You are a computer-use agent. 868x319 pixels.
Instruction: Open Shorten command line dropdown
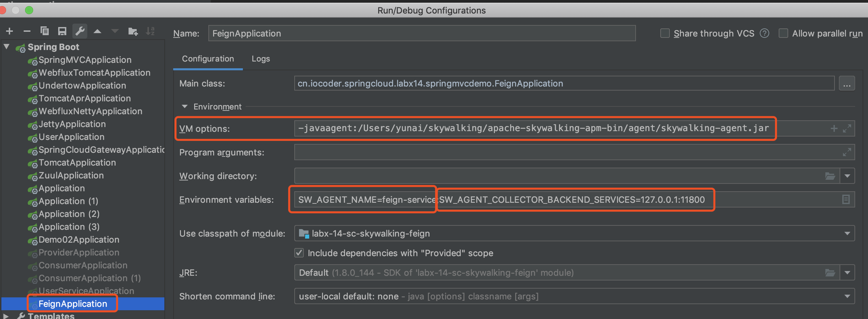pyautogui.click(x=847, y=296)
